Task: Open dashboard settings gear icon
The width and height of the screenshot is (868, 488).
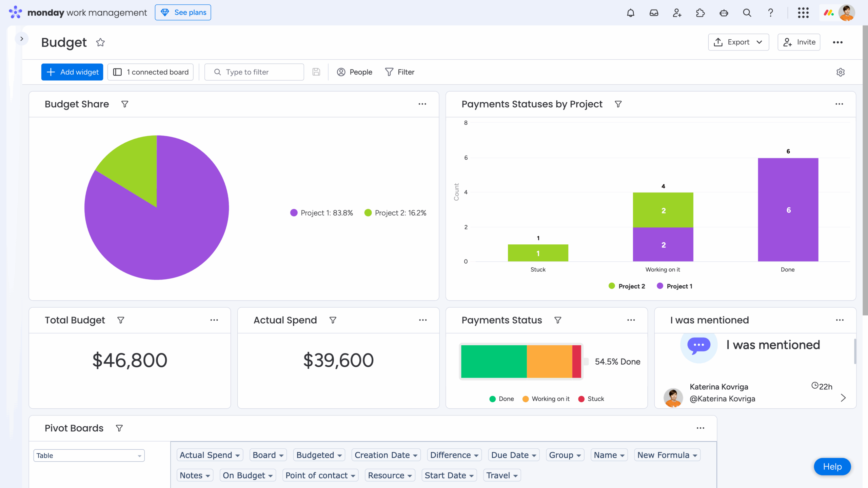Action: pos(841,72)
